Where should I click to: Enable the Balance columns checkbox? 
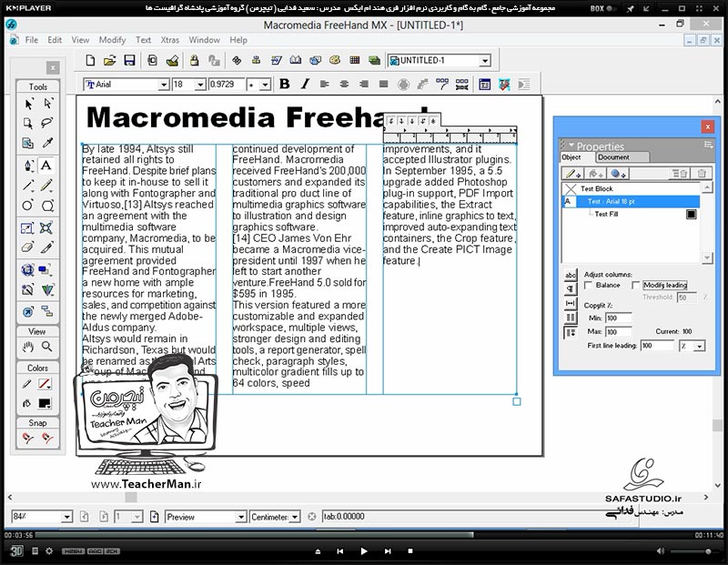588,285
